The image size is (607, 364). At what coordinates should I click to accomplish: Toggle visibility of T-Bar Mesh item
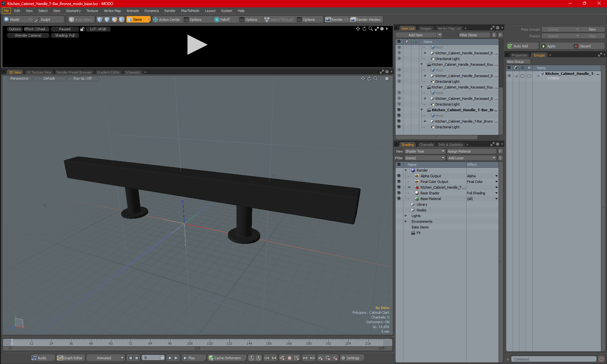pos(399,116)
